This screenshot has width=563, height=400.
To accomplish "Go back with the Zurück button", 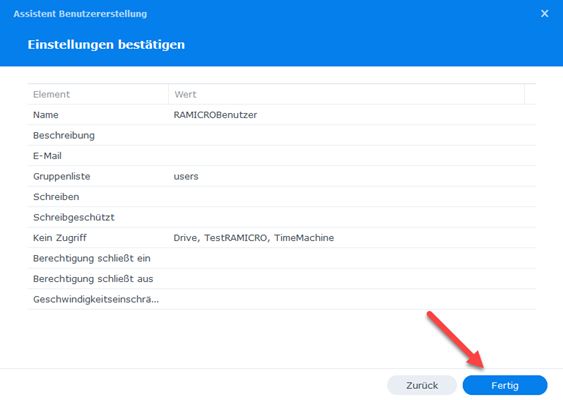I will coord(422,385).
